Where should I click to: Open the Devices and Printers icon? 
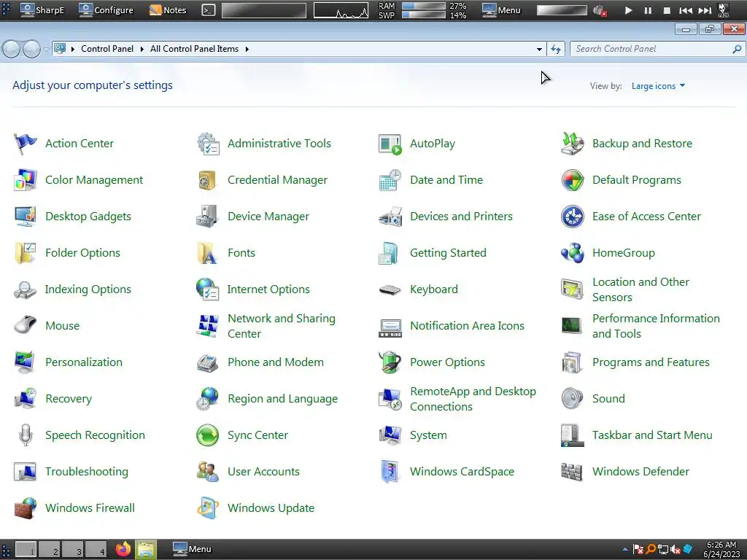[390, 216]
